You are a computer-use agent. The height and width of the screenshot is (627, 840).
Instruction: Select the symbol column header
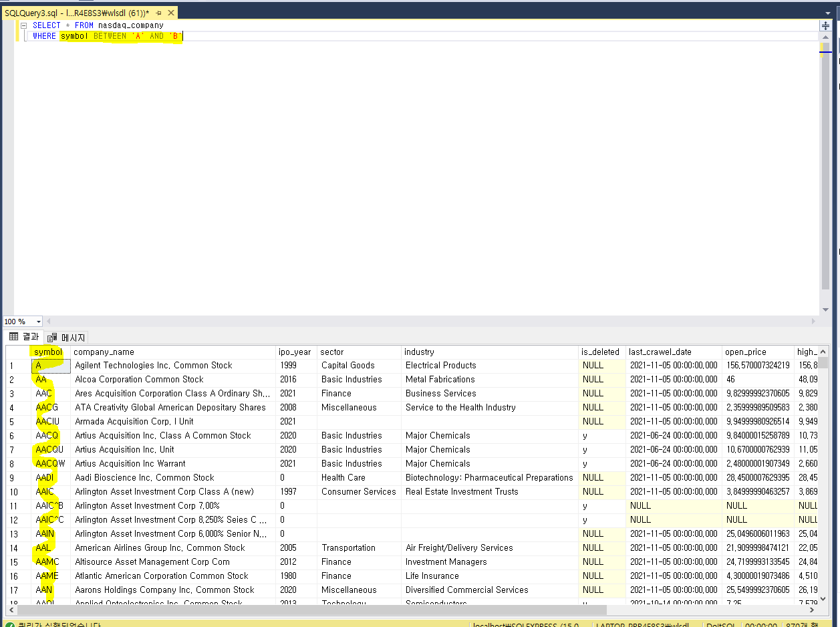(51, 352)
